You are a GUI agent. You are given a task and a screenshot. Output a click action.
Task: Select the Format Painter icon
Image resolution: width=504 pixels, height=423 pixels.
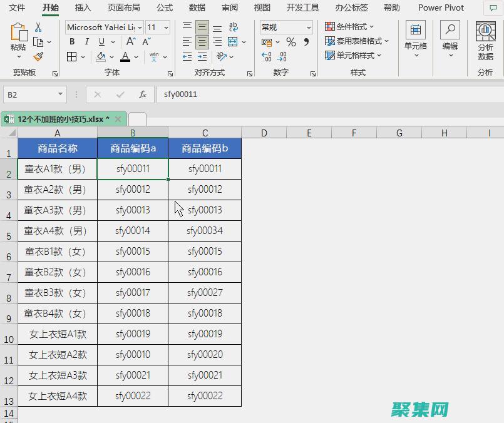[x=38, y=56]
